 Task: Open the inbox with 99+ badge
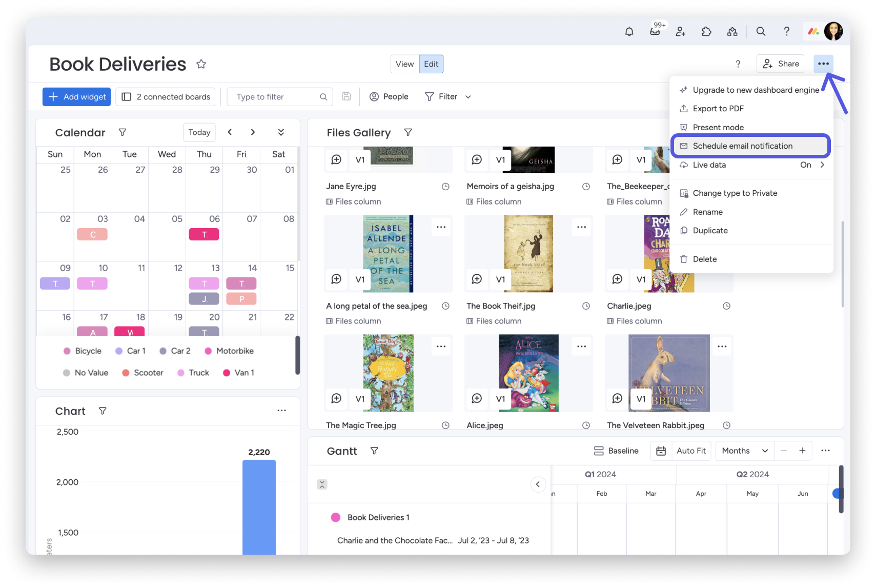[x=655, y=32]
